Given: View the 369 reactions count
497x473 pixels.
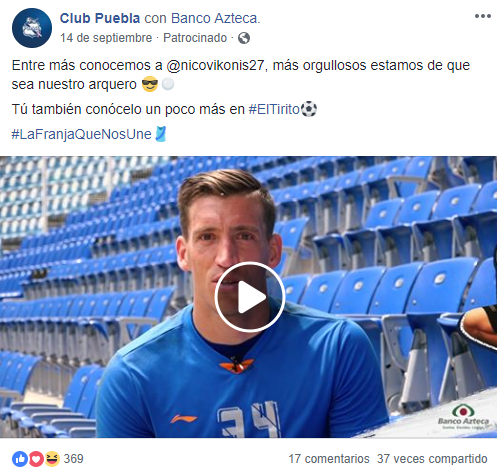Looking at the screenshot, I should point(73,459).
